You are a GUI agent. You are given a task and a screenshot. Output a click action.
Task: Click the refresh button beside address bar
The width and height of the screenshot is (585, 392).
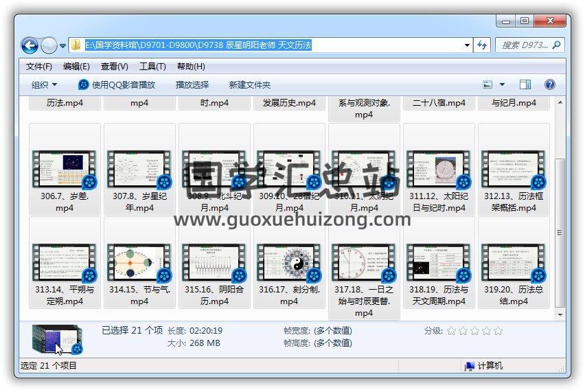click(x=481, y=45)
